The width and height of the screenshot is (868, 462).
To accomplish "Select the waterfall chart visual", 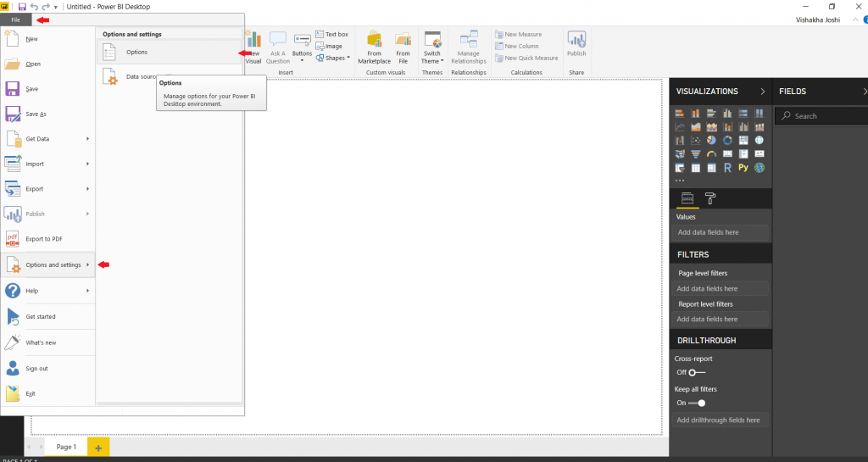I will pos(680,141).
